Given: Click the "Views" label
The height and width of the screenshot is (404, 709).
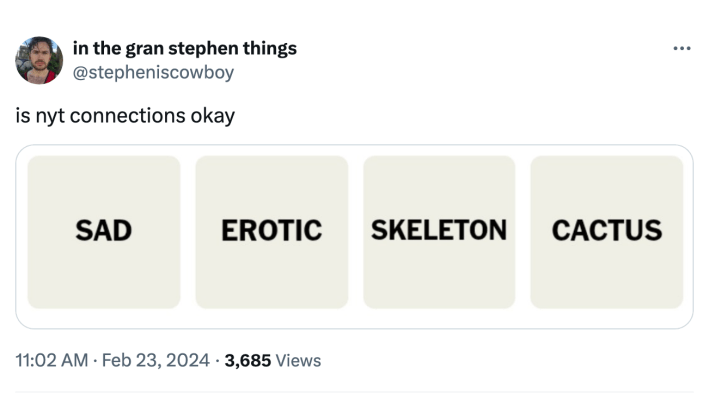Looking at the screenshot, I should [x=299, y=360].
